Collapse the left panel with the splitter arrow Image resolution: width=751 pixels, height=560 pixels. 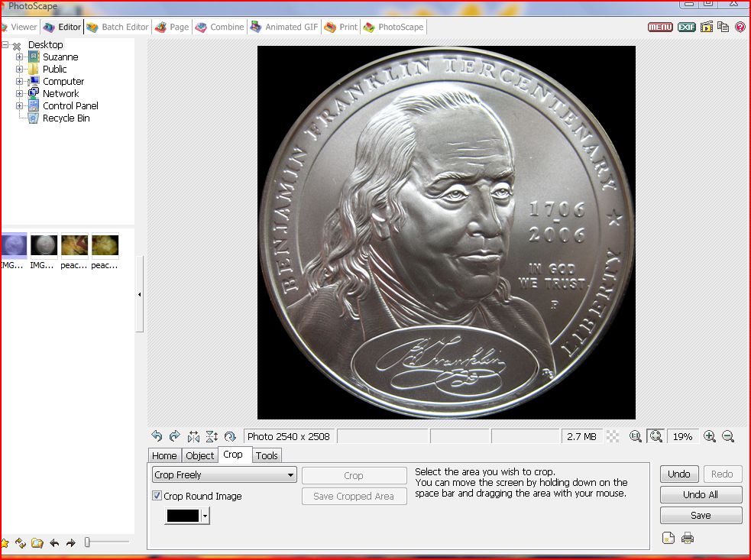pyautogui.click(x=139, y=294)
